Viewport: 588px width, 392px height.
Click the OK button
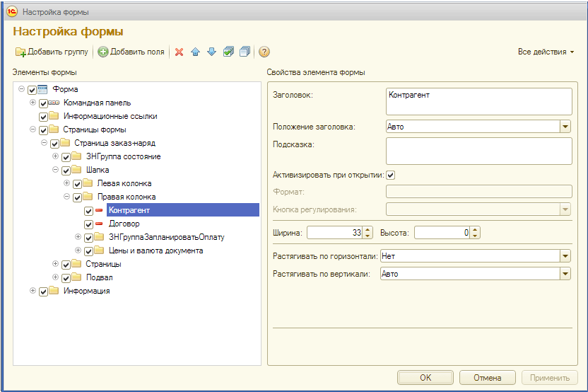click(425, 378)
